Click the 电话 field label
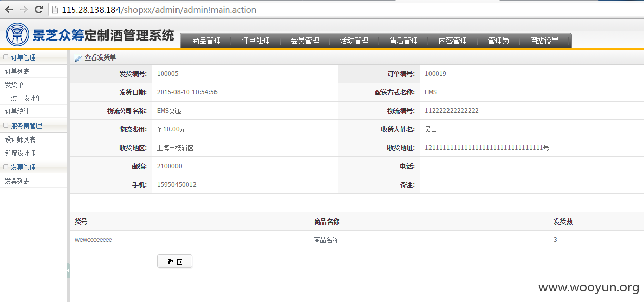The width and height of the screenshot is (644, 302). [x=407, y=166]
